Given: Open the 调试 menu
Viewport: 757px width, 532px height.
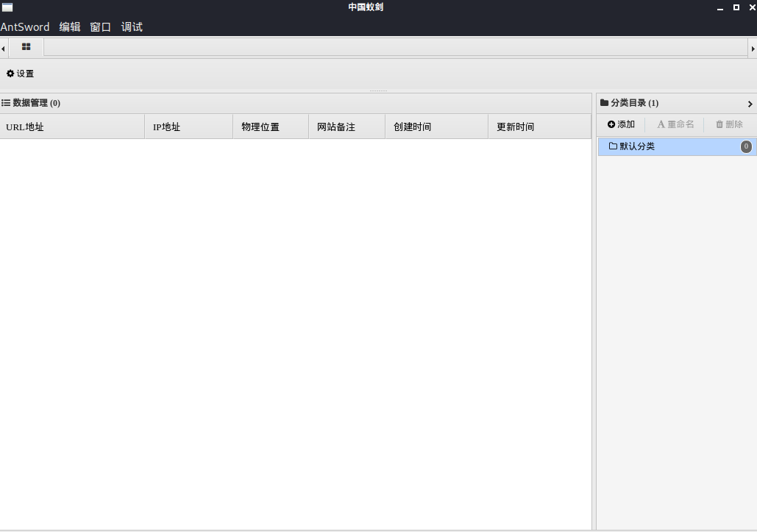Looking at the screenshot, I should pos(132,27).
